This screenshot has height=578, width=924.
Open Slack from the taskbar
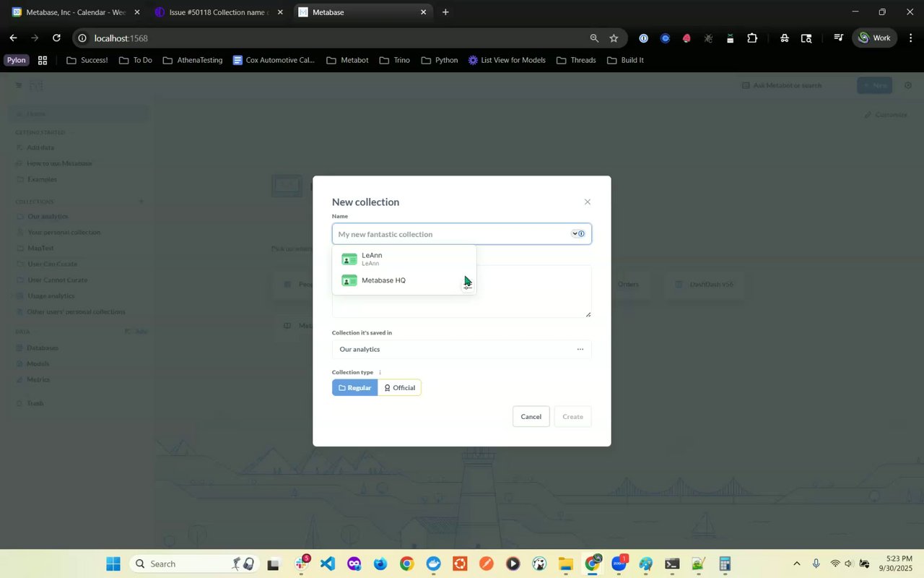pyautogui.click(x=301, y=564)
